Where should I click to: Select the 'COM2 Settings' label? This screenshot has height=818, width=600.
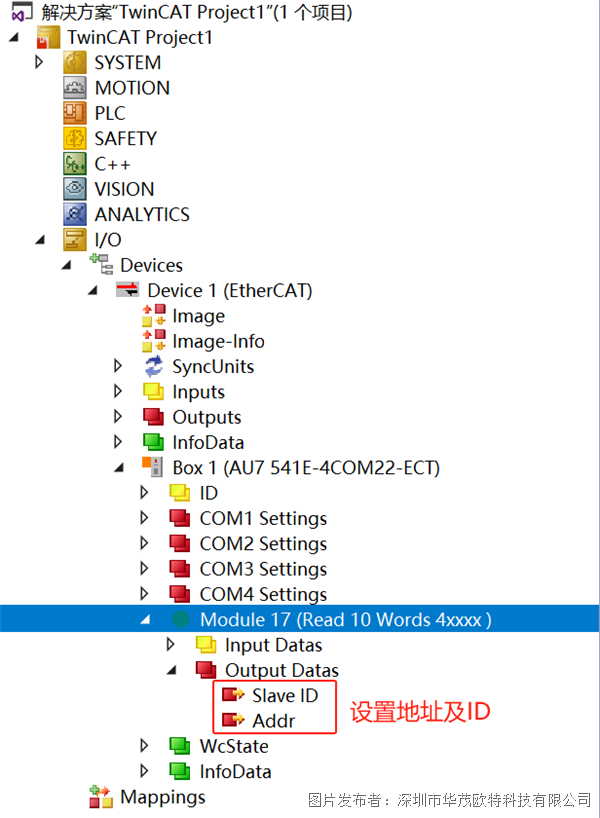tap(263, 544)
